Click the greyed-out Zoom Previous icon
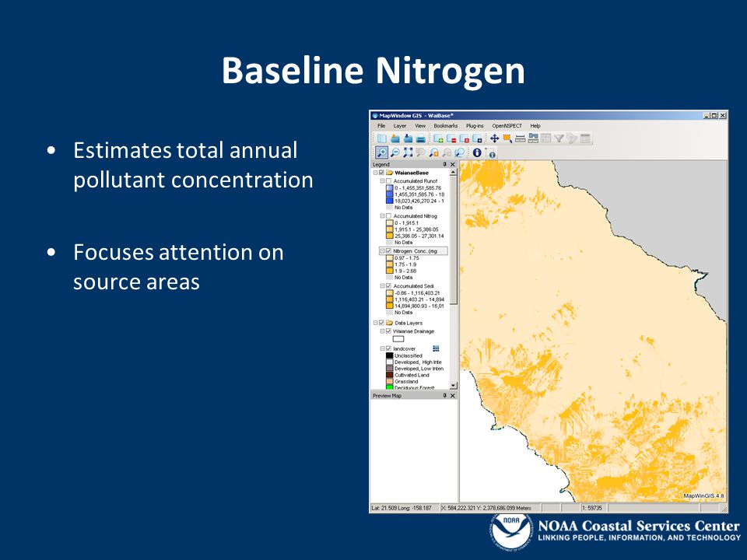Screen dimensions: 747x560 [421, 152]
